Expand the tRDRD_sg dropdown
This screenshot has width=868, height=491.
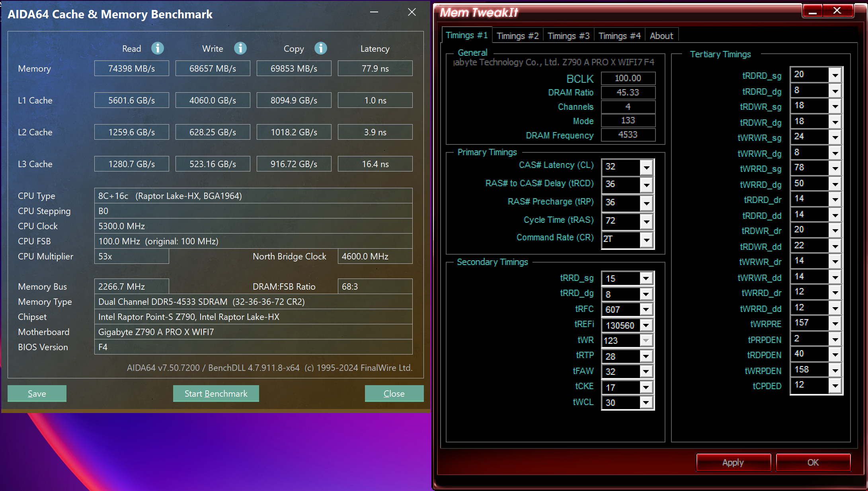835,75
